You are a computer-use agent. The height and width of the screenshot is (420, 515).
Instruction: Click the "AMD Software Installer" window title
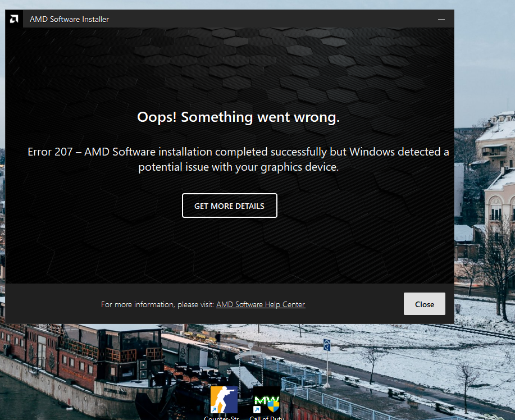pyautogui.click(x=70, y=19)
